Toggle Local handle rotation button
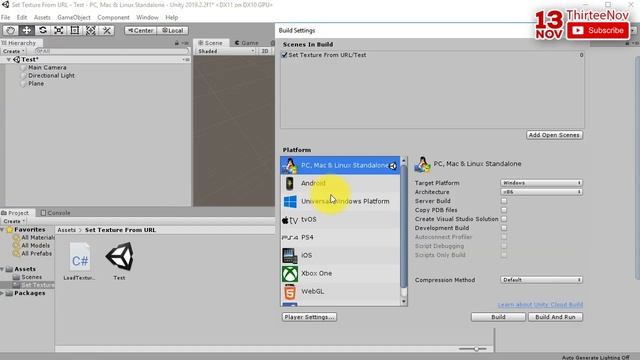The image size is (640, 360). click(x=172, y=30)
